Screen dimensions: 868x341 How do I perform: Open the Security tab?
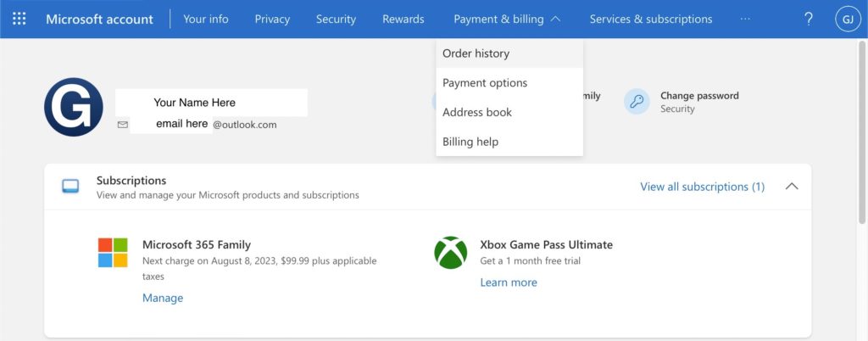tap(336, 19)
